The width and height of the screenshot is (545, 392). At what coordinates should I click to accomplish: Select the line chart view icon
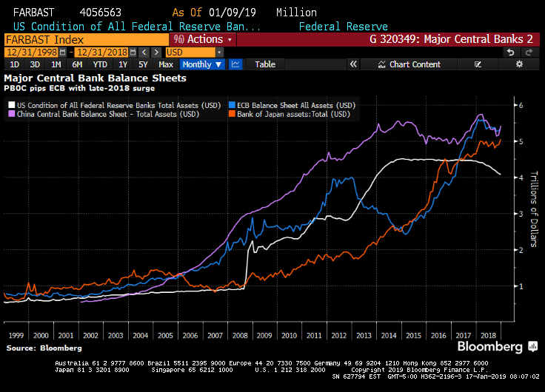click(235, 64)
